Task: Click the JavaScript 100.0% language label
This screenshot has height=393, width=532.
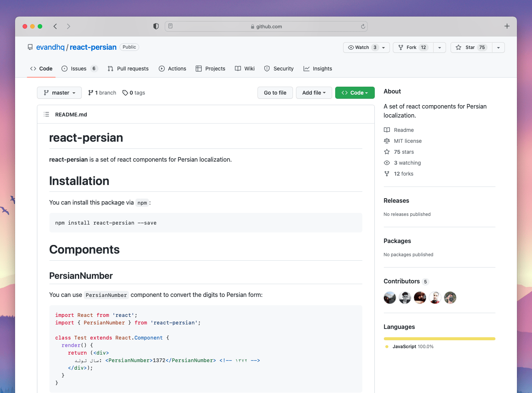Action: click(x=413, y=347)
